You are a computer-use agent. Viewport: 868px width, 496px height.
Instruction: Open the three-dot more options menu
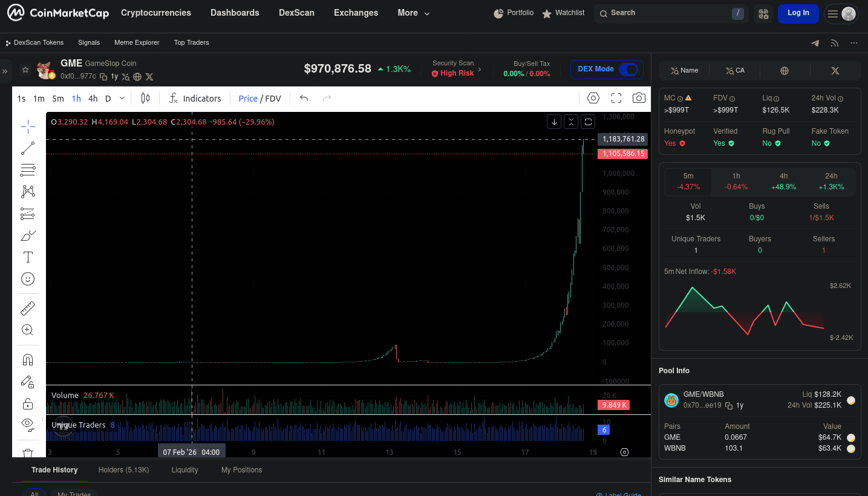tap(854, 43)
